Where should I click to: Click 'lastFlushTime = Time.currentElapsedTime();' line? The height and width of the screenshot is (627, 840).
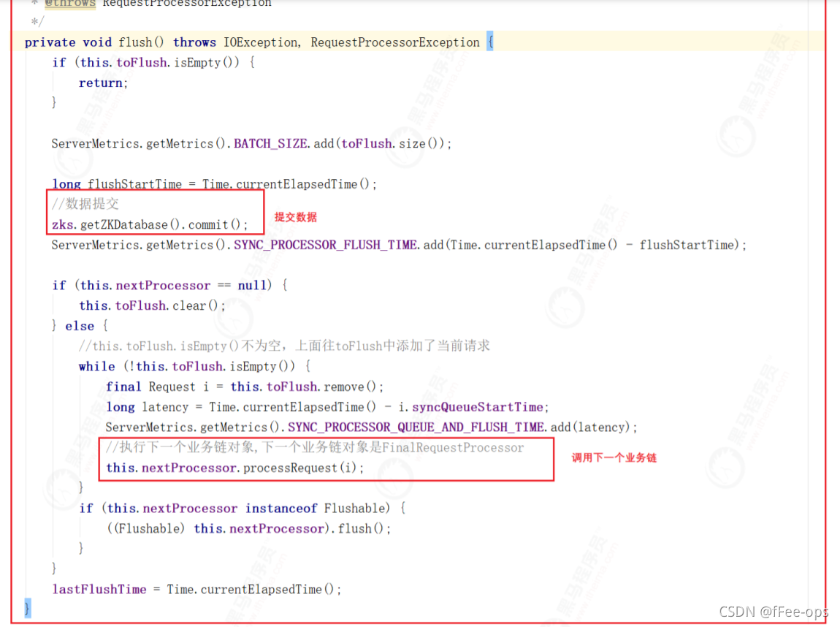tap(196, 590)
